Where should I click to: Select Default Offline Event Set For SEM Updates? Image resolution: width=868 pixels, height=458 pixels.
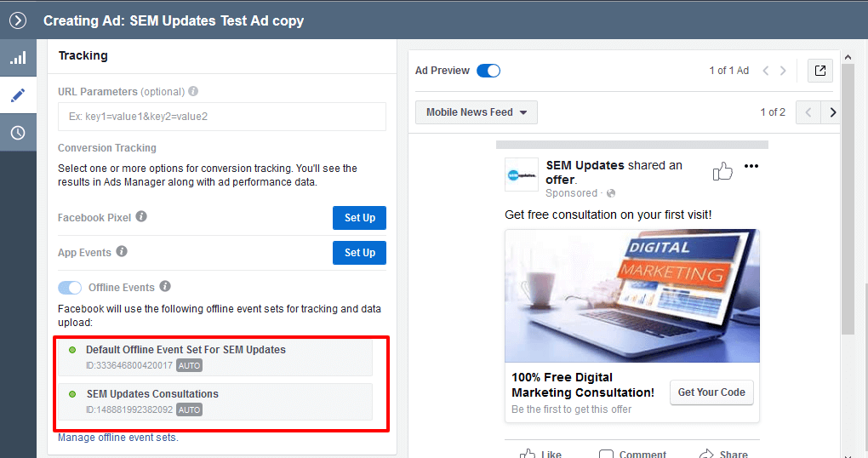coord(215,358)
